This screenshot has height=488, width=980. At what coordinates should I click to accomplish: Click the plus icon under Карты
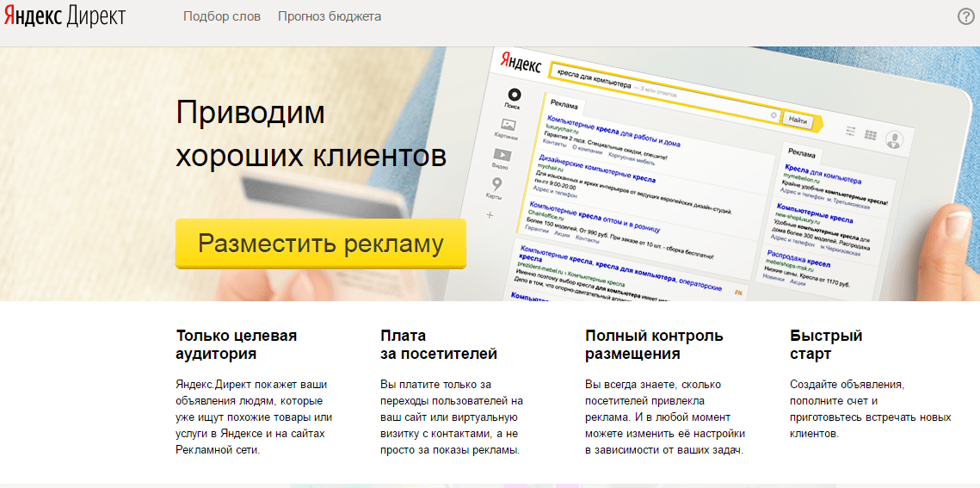[490, 214]
